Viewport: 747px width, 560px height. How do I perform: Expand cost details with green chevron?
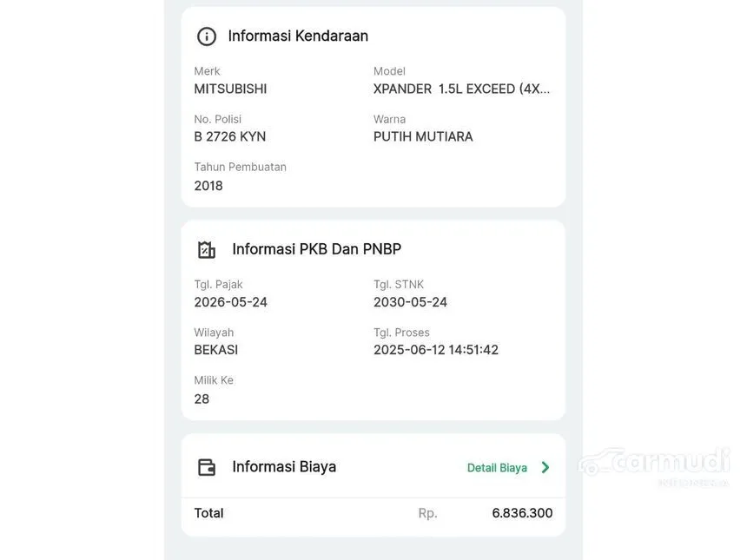545,468
